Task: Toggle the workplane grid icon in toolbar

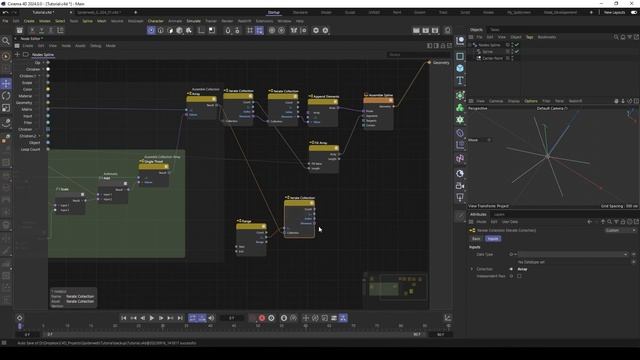Action: pyautogui.click(x=250, y=31)
